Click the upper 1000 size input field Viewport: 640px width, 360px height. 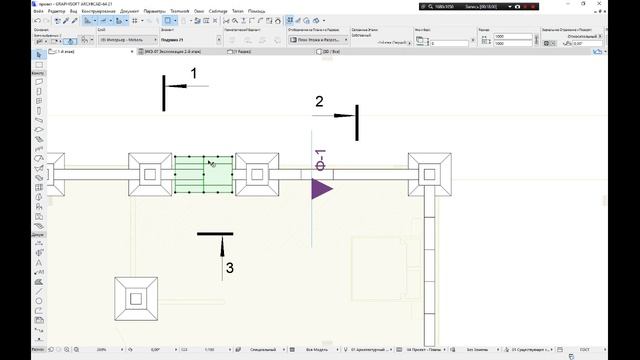click(x=513, y=36)
